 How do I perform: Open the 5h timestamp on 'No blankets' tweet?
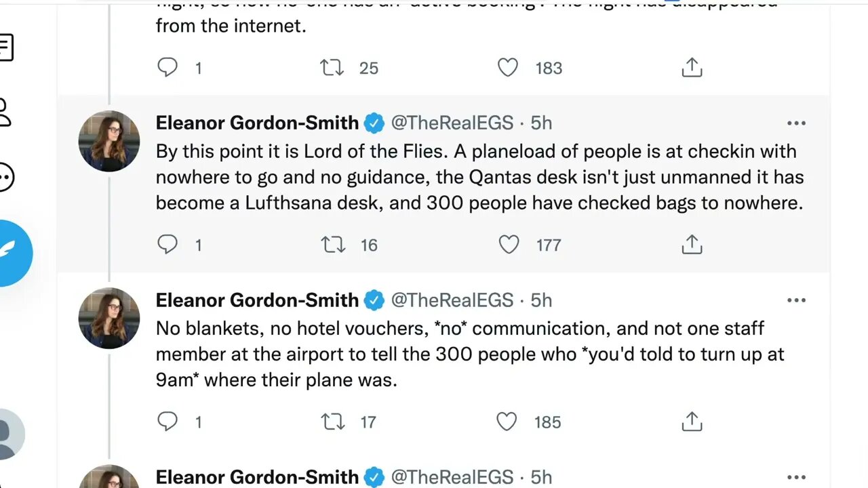[541, 300]
